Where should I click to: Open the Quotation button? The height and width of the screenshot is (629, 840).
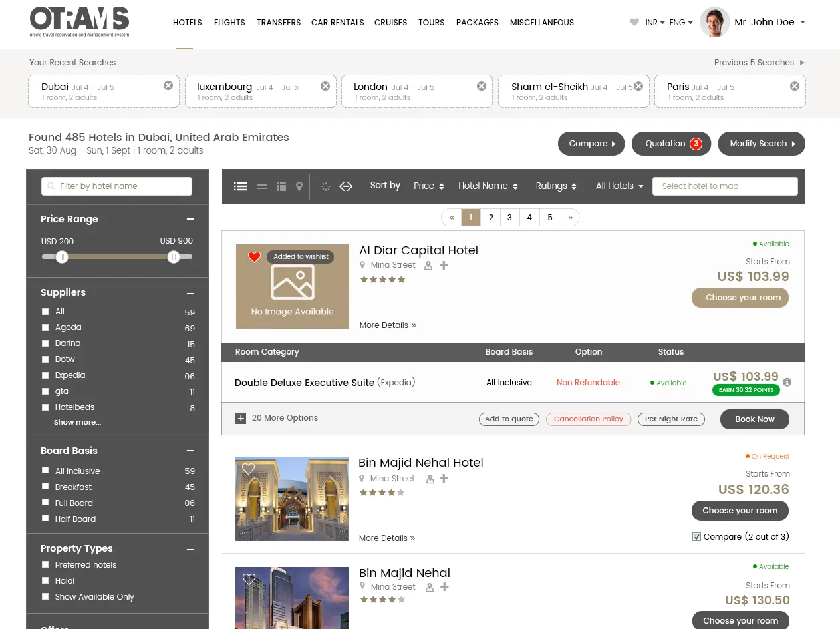tap(671, 144)
